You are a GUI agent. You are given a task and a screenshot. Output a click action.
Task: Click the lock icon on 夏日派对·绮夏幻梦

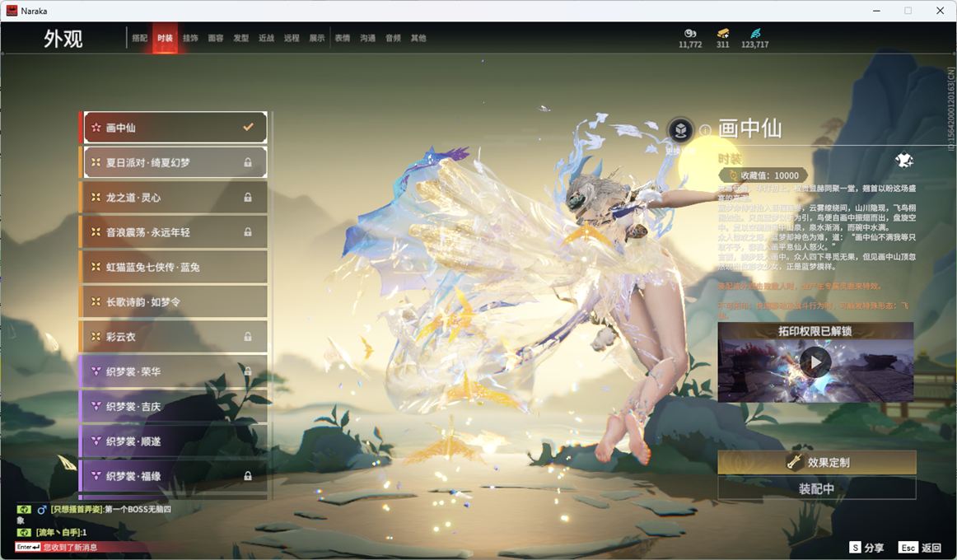click(x=248, y=163)
